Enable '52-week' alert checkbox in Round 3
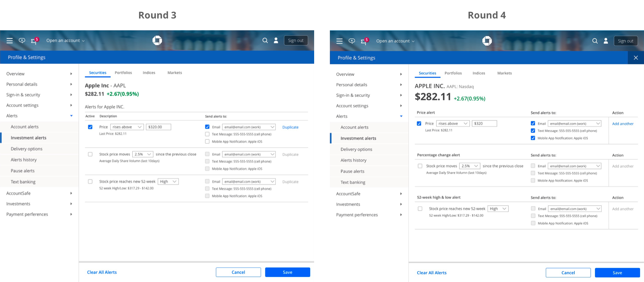 (x=90, y=181)
